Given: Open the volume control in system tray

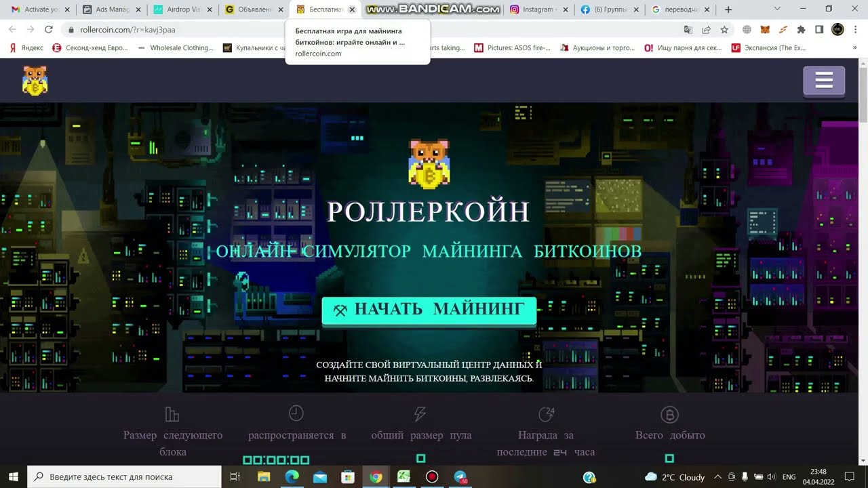Looking at the screenshot, I should coord(771,476).
